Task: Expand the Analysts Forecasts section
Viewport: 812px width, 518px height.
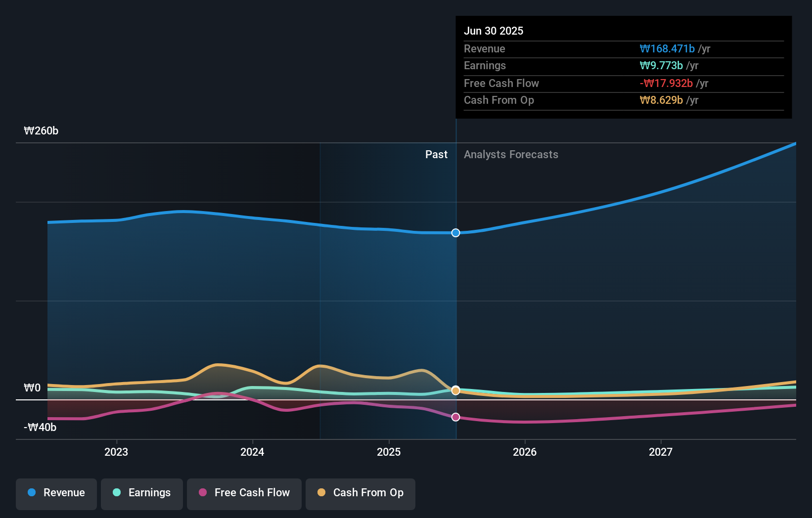Action: point(511,154)
